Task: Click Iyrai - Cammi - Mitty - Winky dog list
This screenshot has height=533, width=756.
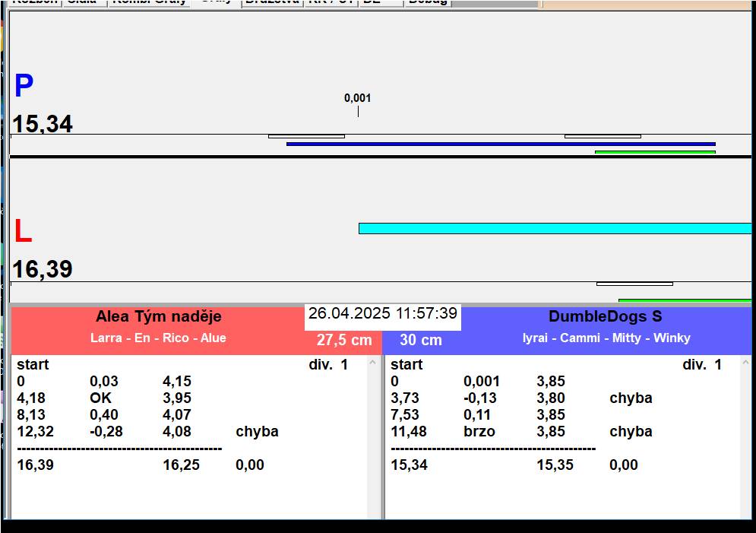Action: click(606, 338)
